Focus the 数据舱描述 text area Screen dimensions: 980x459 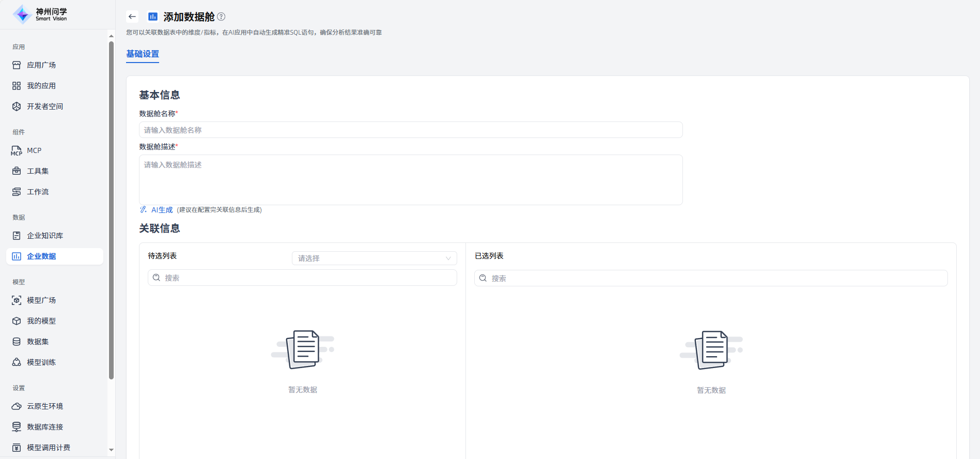[x=410, y=179]
